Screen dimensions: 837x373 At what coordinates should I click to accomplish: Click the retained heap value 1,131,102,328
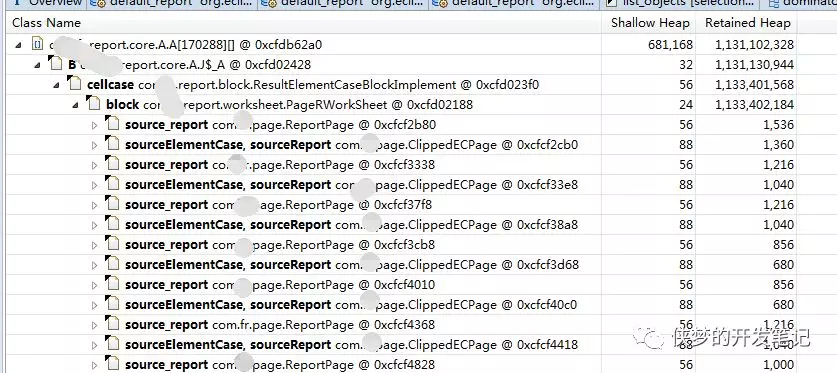click(755, 45)
